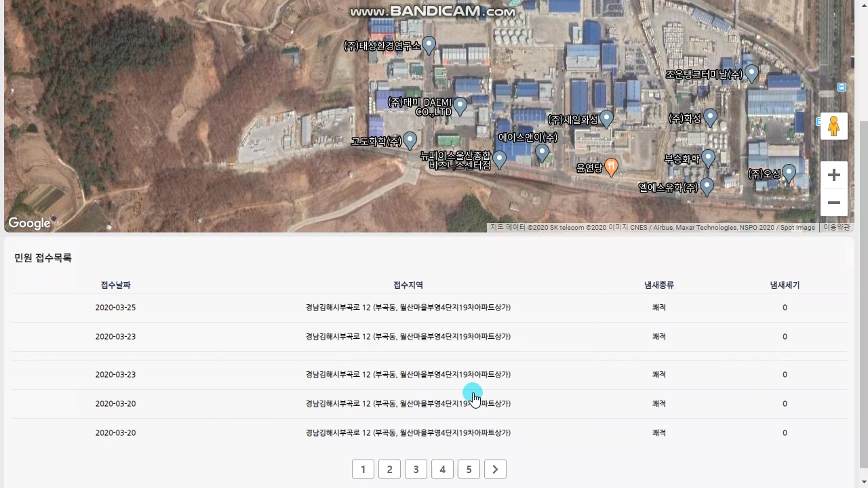The width and height of the screenshot is (868, 488).
Task: Click the 조운탱크터미날(주) map pin
Action: (x=751, y=74)
